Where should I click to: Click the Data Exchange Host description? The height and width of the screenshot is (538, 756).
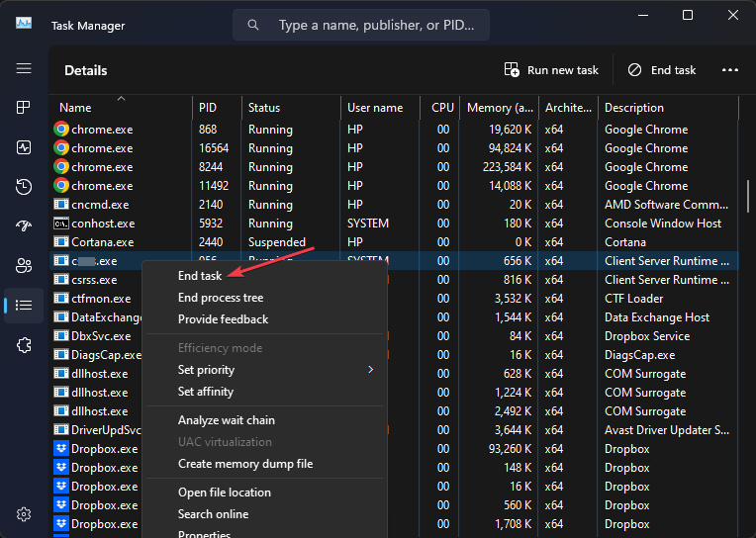657,317
